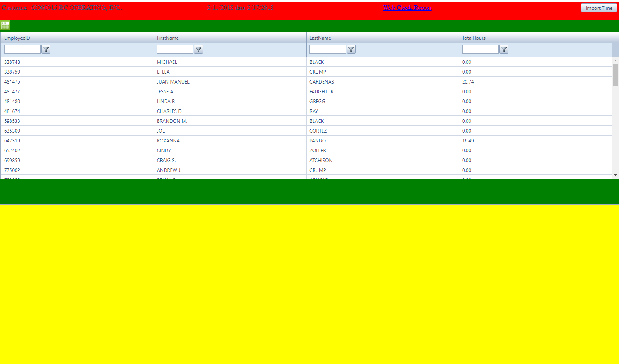Select last name CARDENAS
The height and width of the screenshot is (364, 621).
pyautogui.click(x=322, y=82)
